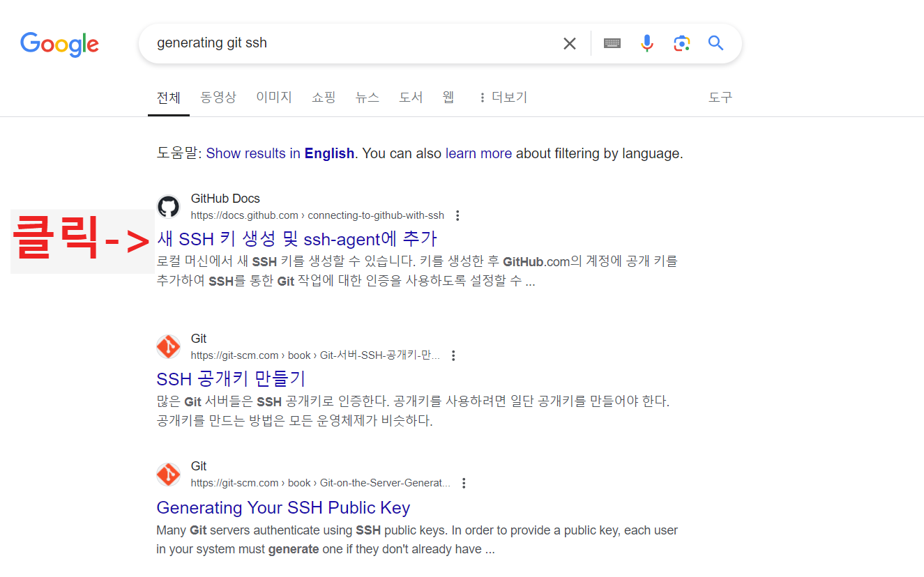924x577 pixels.
Task: Start voice search with microphone
Action: point(647,43)
